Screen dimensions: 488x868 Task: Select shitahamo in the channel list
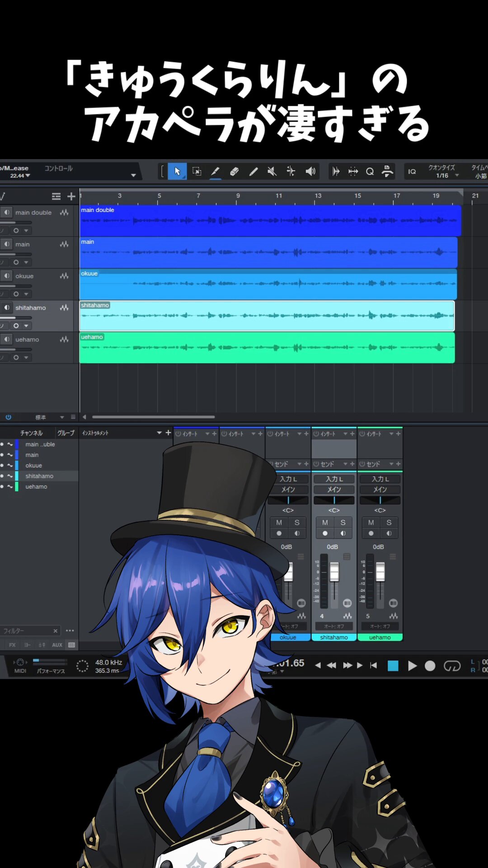(x=39, y=476)
